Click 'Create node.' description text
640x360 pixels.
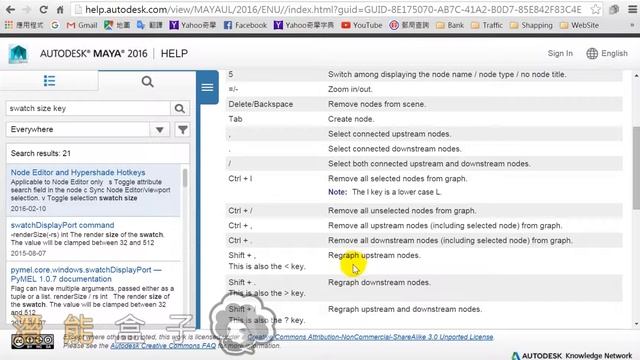pyautogui.click(x=351, y=119)
